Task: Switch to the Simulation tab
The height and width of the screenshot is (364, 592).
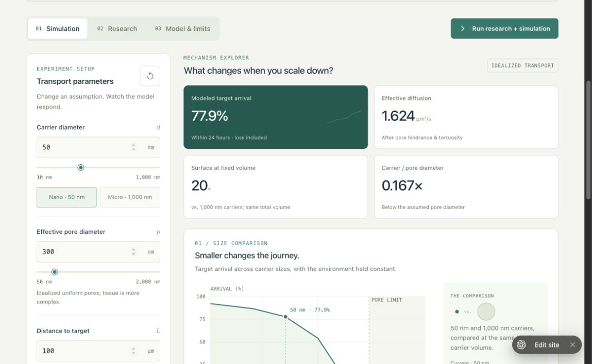Action: tap(57, 29)
